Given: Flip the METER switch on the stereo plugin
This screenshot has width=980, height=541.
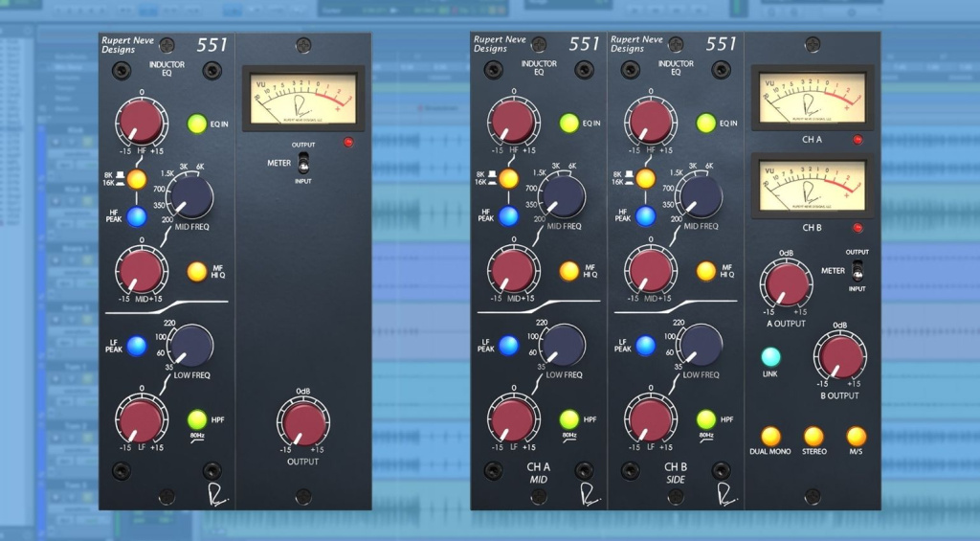Looking at the screenshot, I should pyautogui.click(x=857, y=270).
